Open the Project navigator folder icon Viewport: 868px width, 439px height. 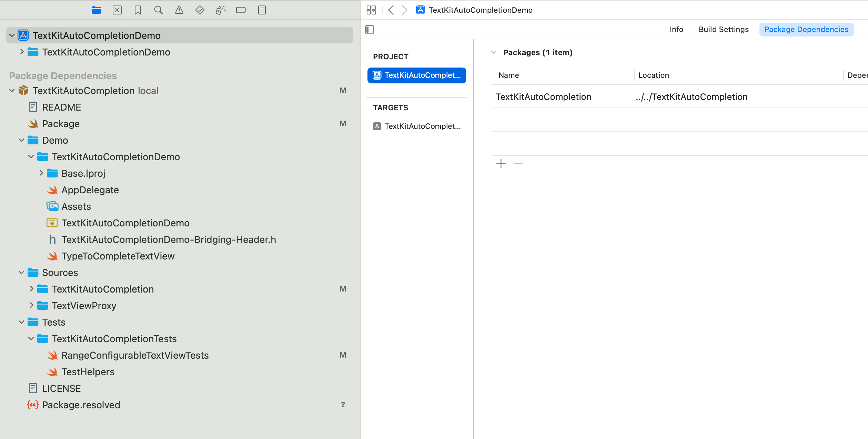97,10
